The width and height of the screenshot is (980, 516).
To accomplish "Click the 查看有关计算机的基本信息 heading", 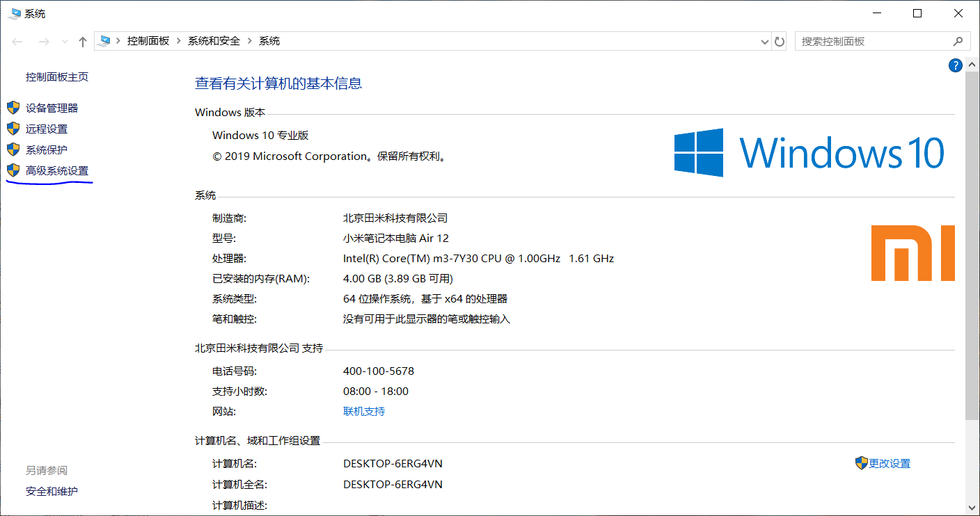I will coord(278,84).
